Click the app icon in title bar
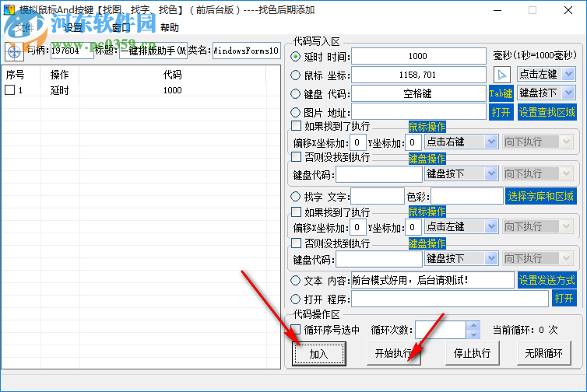The width and height of the screenshot is (587, 392). (x=9, y=10)
